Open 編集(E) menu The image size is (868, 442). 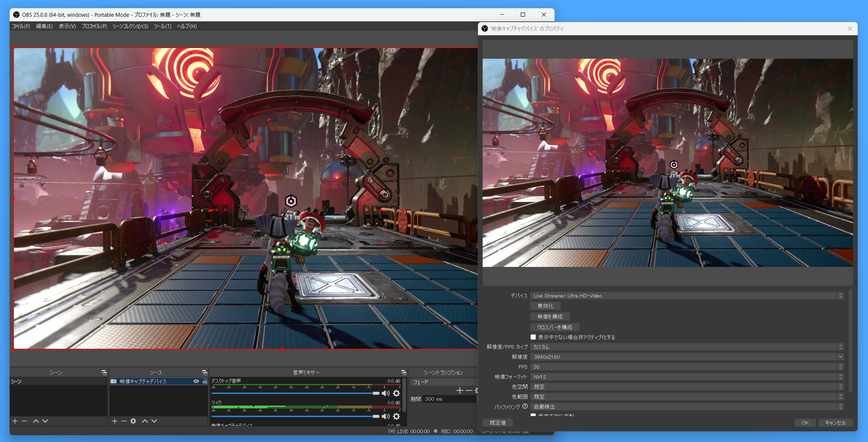[44, 26]
